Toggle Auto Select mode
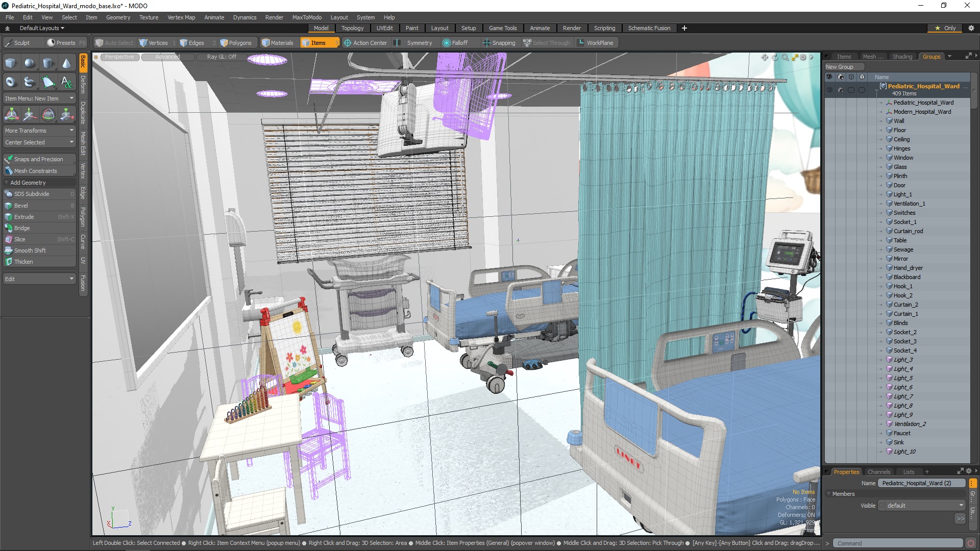Screen dimensions: 980x551 point(114,43)
